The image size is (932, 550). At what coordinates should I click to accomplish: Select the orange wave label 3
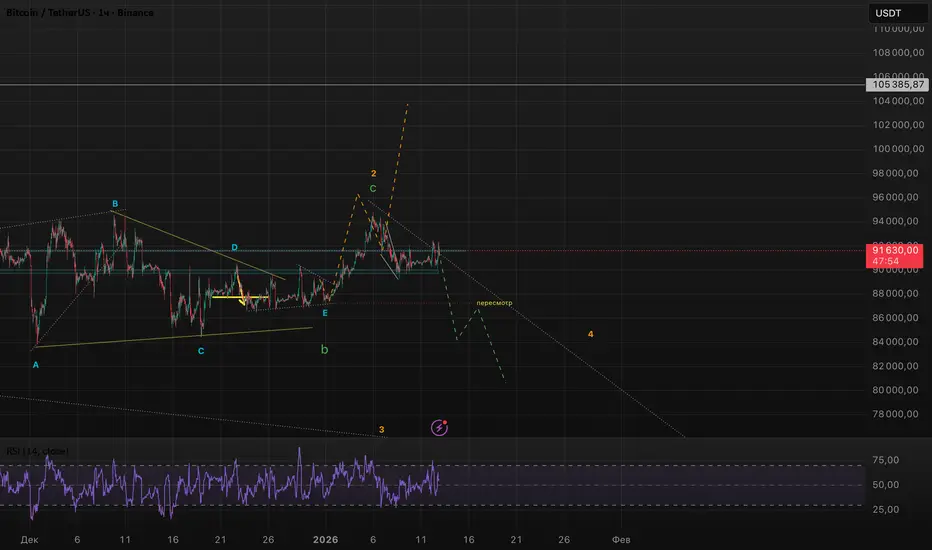382,429
